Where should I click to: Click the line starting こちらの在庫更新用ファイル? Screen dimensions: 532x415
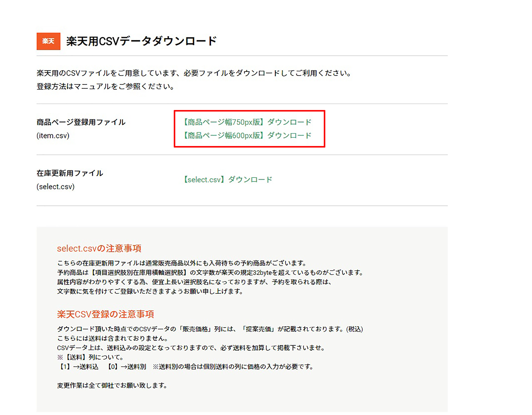182,263
